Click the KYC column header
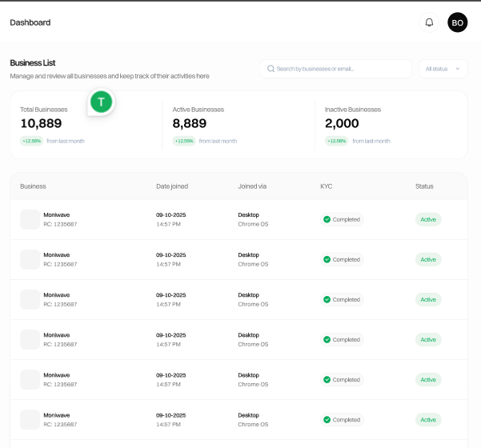Screen dimensions: 481x448 (x=326, y=186)
